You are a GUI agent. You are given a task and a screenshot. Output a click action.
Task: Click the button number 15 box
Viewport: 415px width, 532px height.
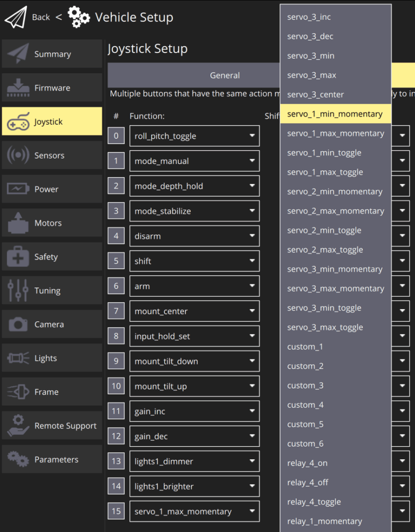click(116, 511)
